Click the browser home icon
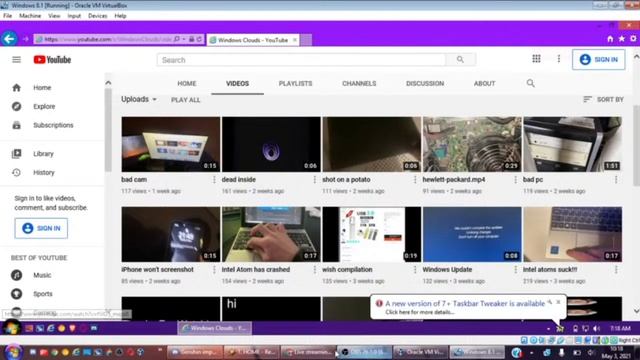This screenshot has width=640, height=360. [610, 39]
